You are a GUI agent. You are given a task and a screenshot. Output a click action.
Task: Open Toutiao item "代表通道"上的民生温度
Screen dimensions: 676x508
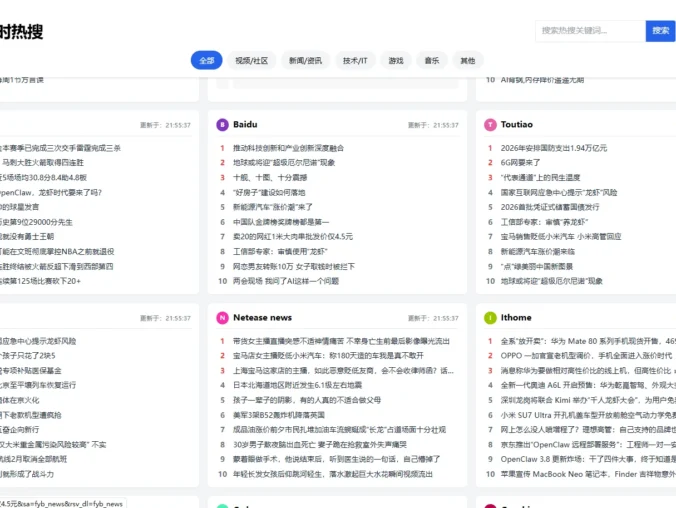pyautogui.click(x=540, y=177)
